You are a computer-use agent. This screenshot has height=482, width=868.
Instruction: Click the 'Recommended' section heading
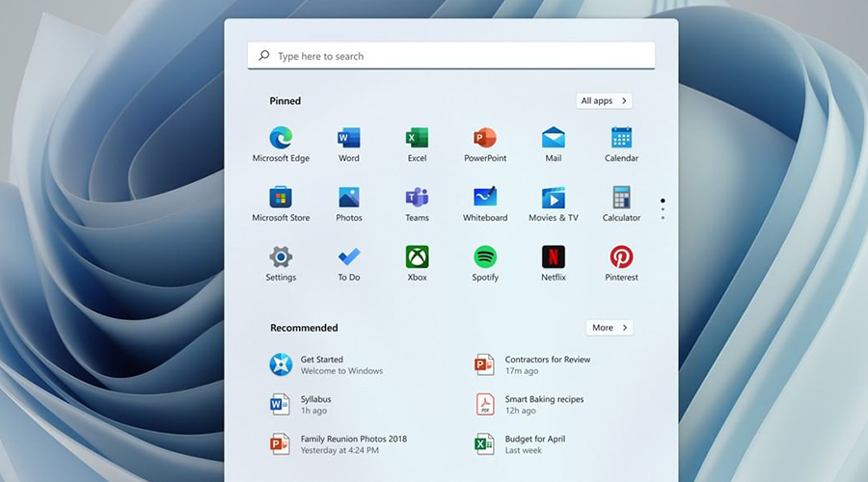coord(304,328)
